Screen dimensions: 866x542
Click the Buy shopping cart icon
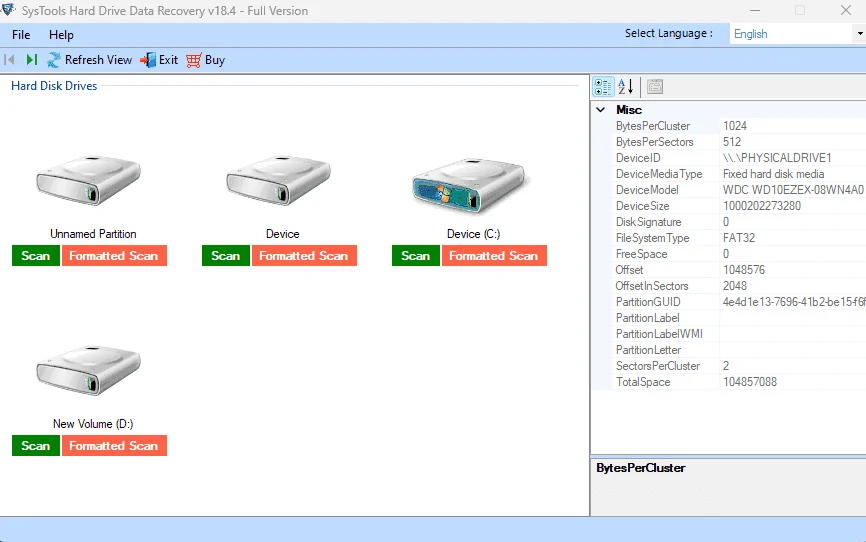click(x=193, y=60)
